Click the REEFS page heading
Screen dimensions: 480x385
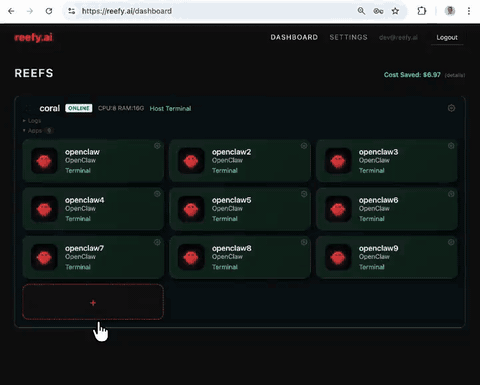pos(34,73)
